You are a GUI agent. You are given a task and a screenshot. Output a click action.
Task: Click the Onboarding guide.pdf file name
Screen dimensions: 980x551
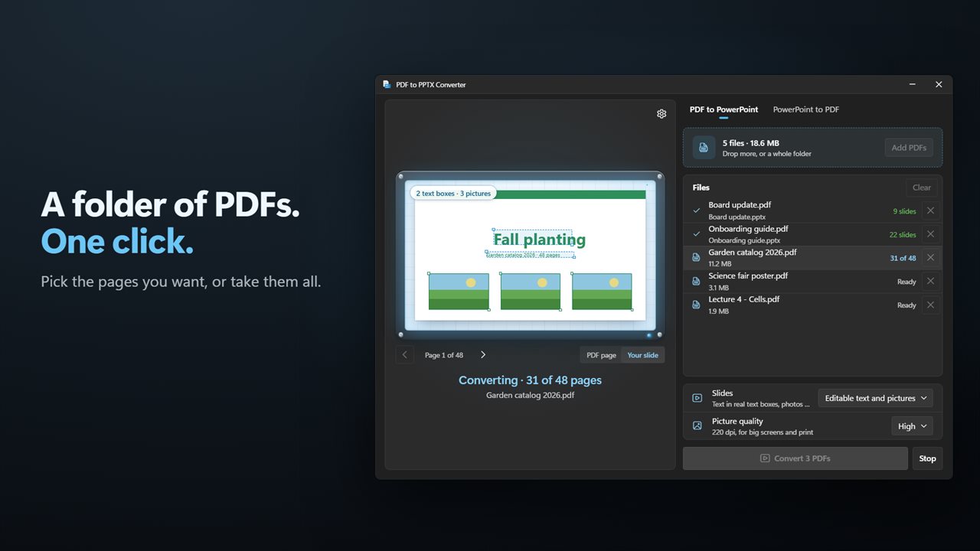point(748,229)
